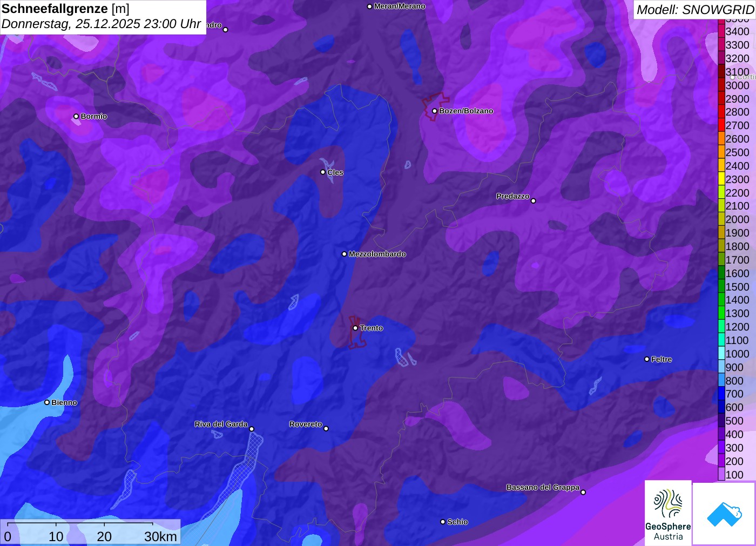Click the Bozen/Bolzano city marker dot
756x546 pixels.
coord(434,111)
